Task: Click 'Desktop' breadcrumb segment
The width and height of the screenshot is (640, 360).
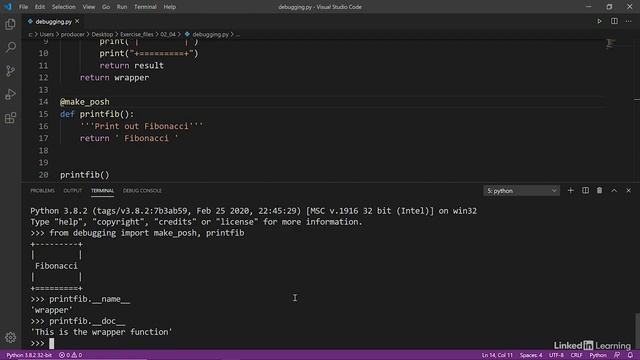Action: pyautogui.click(x=102, y=35)
